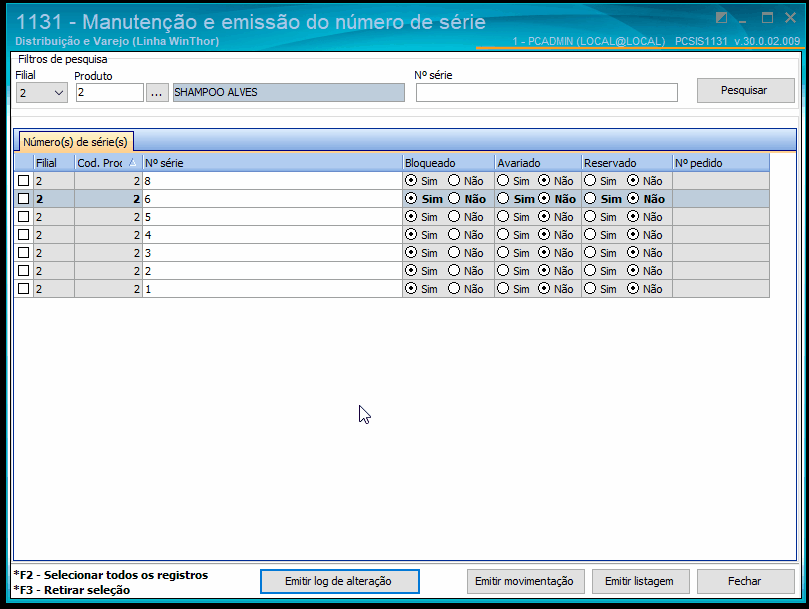Sort by Cod. Prod column arrow
Image resolution: width=809 pixels, height=609 pixels.
point(132,163)
